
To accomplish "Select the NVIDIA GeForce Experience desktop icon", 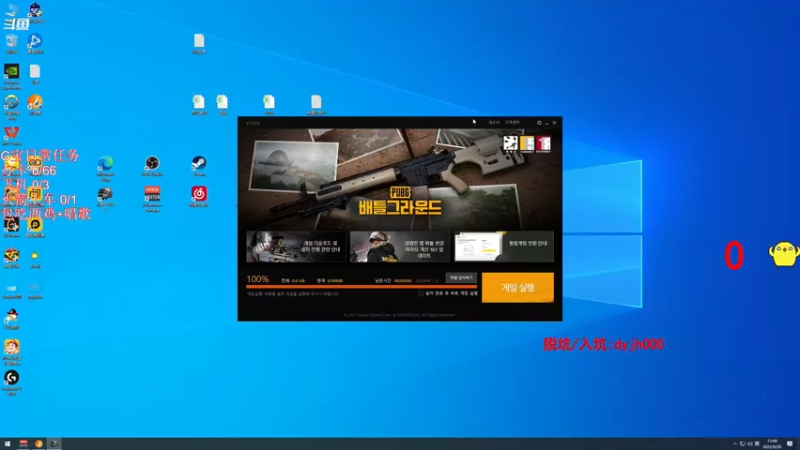I will [12, 77].
